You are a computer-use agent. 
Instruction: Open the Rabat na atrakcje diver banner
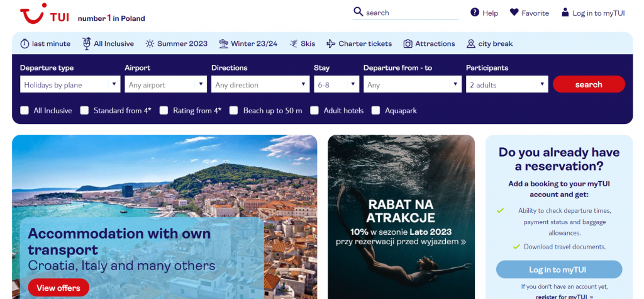point(401,217)
